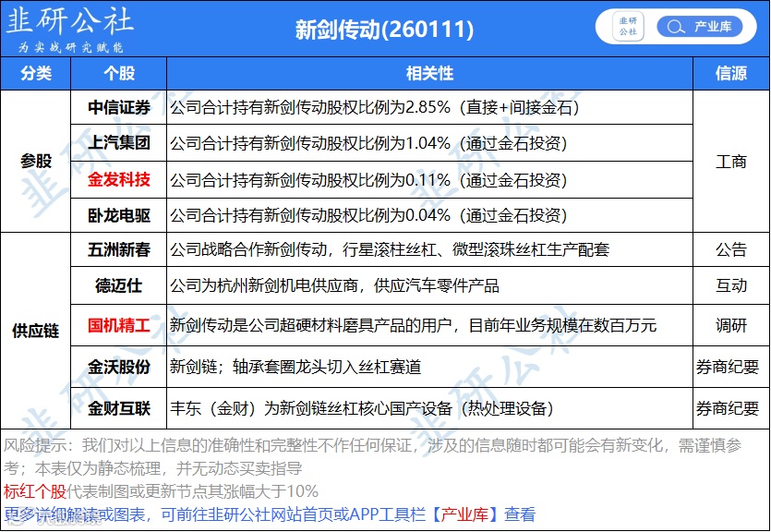This screenshot has height=532, width=771.
Task: Click stock name 五洲新春
Action: pos(119,249)
